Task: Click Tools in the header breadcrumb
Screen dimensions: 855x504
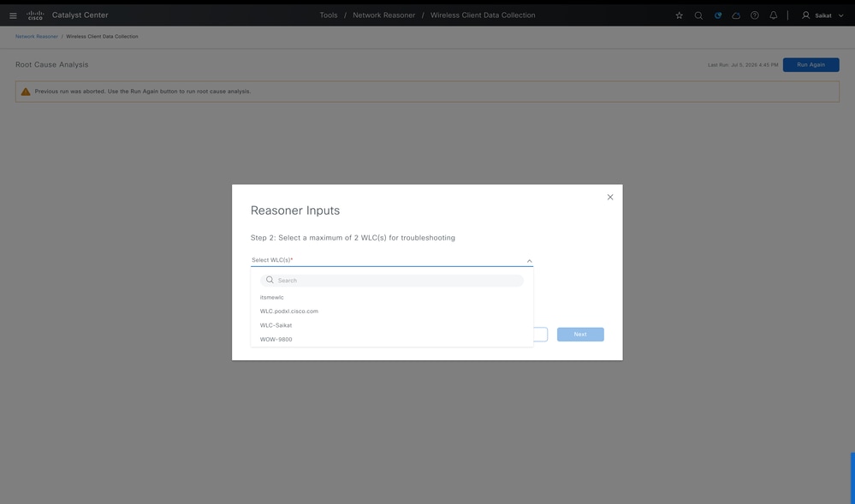Action: pos(329,15)
